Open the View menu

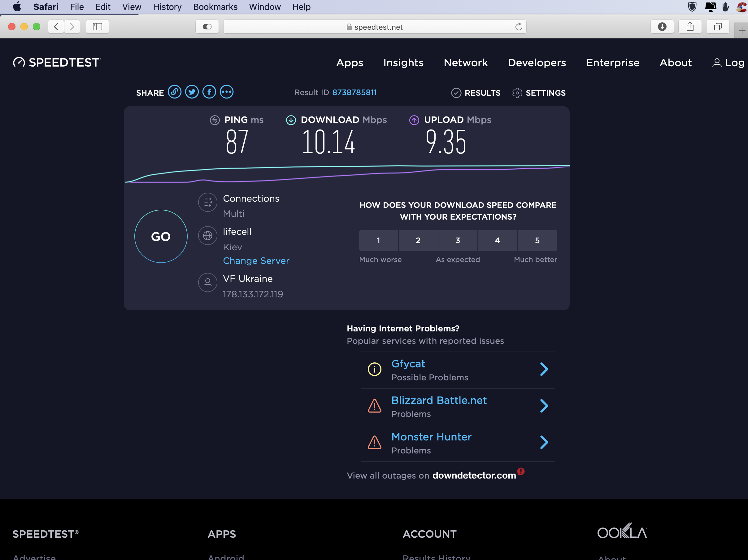point(132,7)
